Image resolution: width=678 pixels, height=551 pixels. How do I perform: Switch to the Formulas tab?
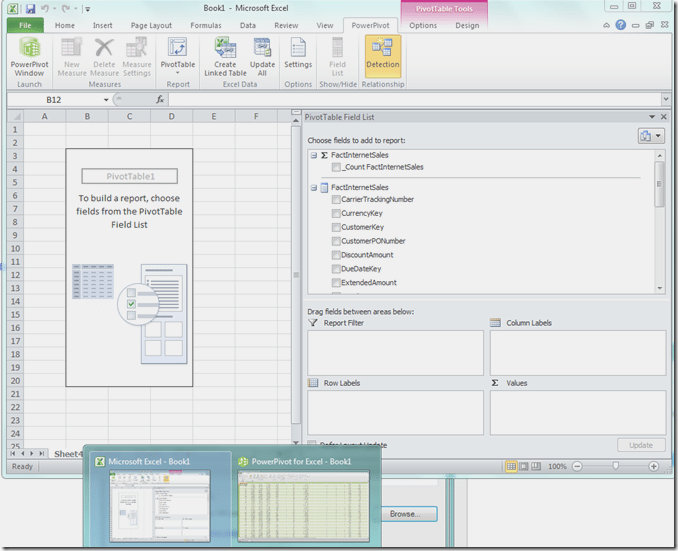(x=206, y=26)
